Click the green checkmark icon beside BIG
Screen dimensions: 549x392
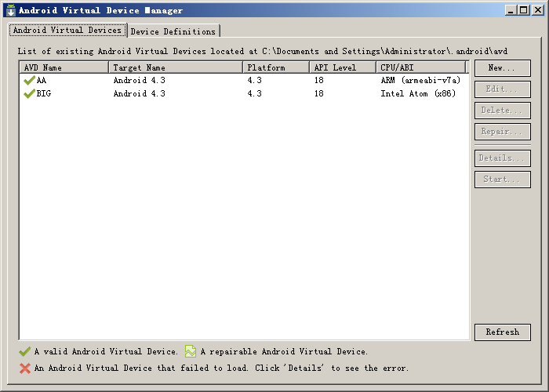click(x=30, y=93)
